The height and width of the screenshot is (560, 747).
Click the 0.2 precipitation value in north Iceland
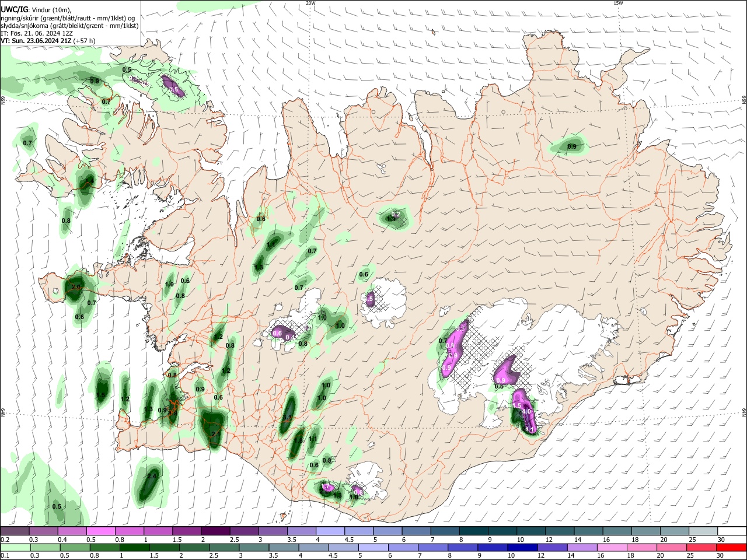pyautogui.click(x=396, y=215)
